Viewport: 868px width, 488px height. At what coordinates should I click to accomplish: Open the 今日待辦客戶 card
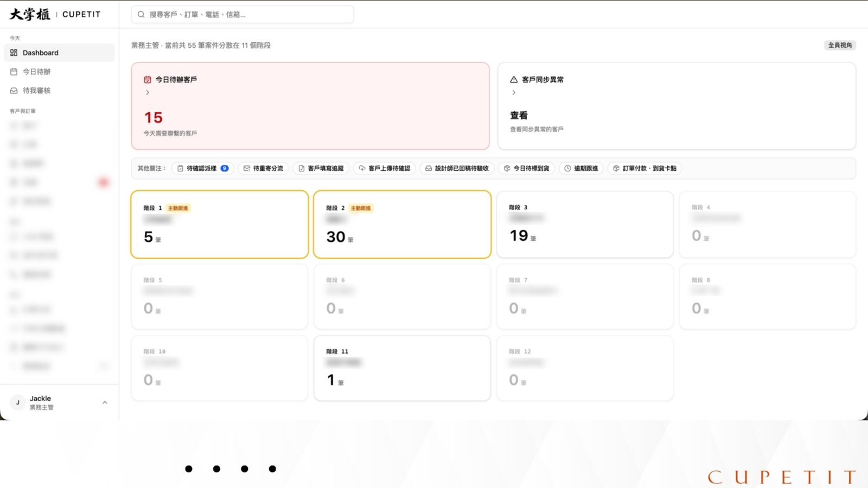pyautogui.click(x=310, y=106)
